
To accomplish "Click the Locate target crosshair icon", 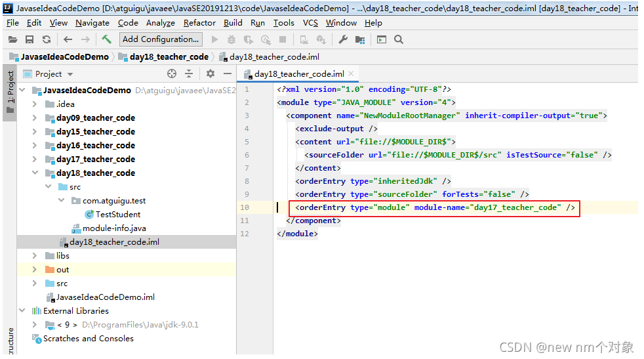I will click(172, 74).
